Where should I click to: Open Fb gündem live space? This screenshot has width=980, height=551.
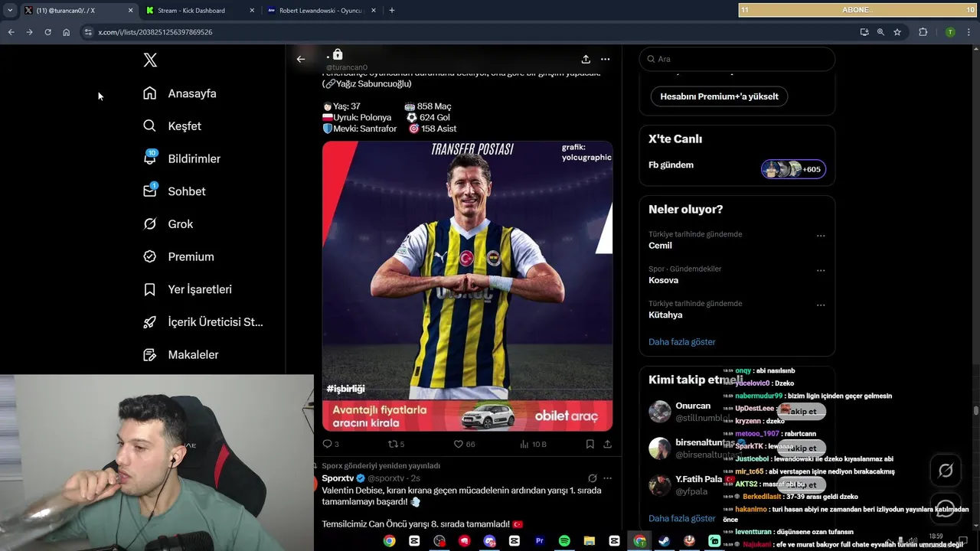tap(671, 165)
